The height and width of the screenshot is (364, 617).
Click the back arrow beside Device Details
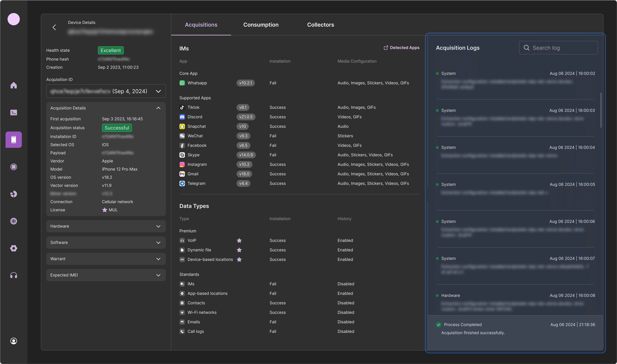(54, 27)
